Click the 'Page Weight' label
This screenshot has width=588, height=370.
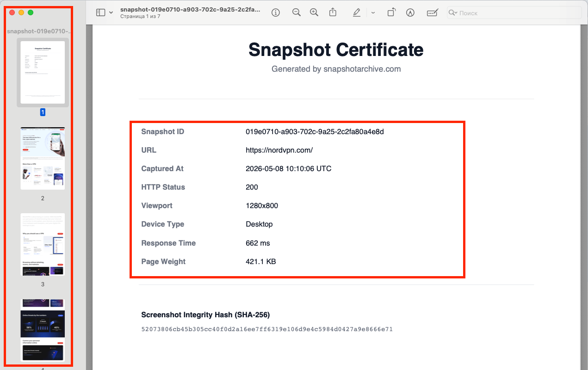tap(163, 262)
